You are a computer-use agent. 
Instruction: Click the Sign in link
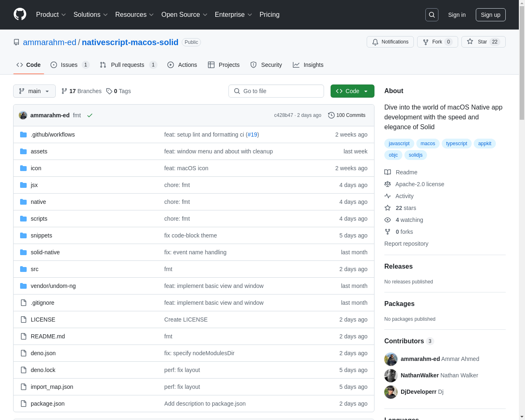coord(457,15)
